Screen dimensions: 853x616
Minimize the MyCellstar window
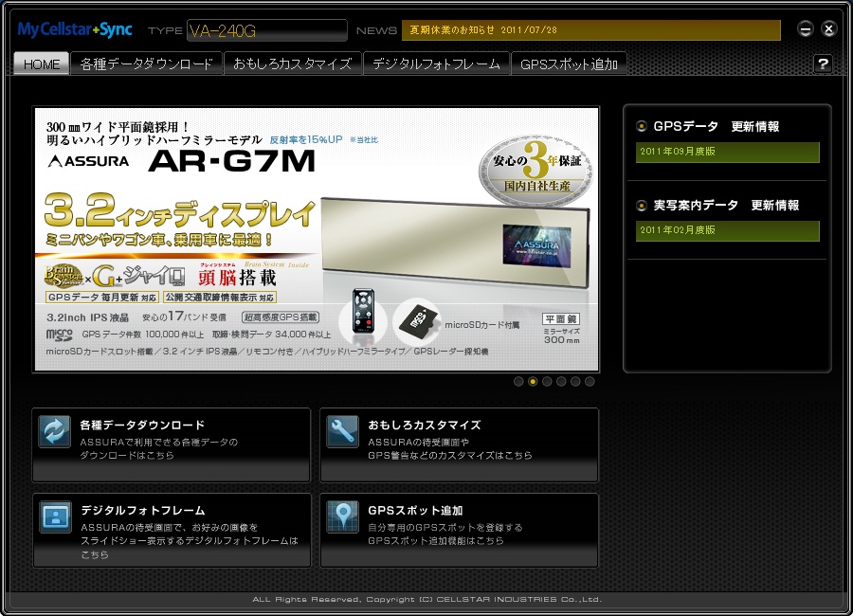(x=805, y=28)
